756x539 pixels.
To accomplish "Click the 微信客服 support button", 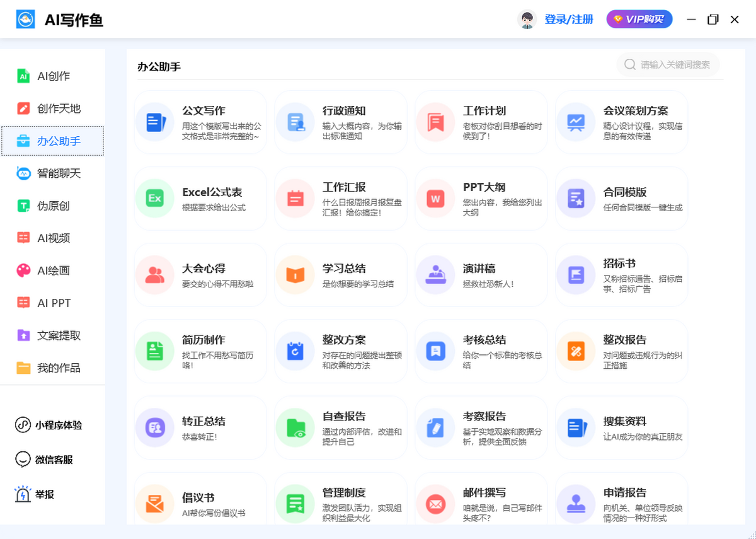I will [x=53, y=460].
